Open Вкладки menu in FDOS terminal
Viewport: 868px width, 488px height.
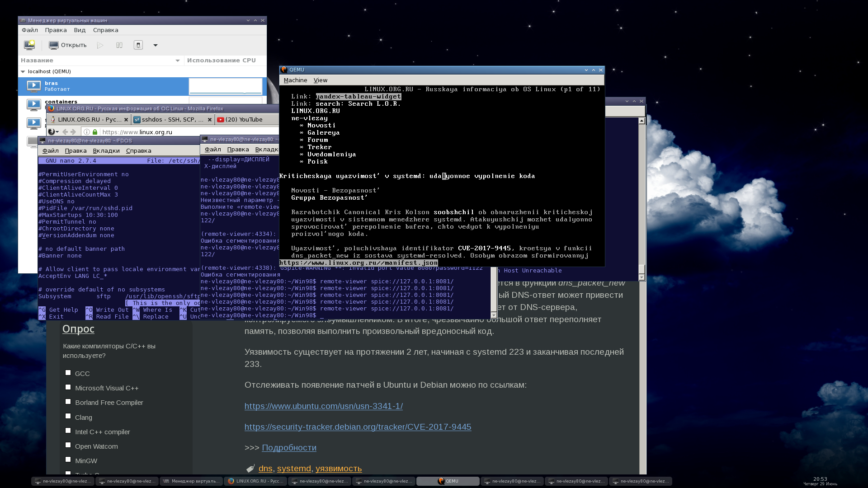pos(106,151)
